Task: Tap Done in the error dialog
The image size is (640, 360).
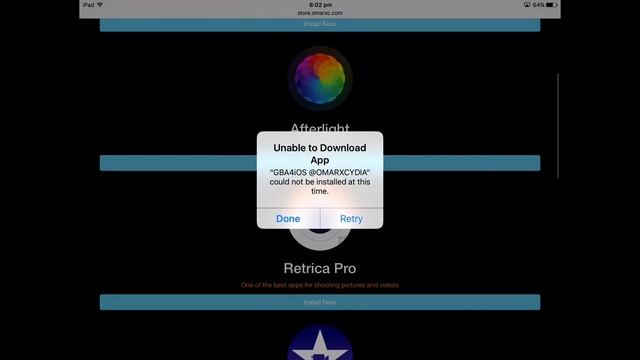Action: (288, 218)
